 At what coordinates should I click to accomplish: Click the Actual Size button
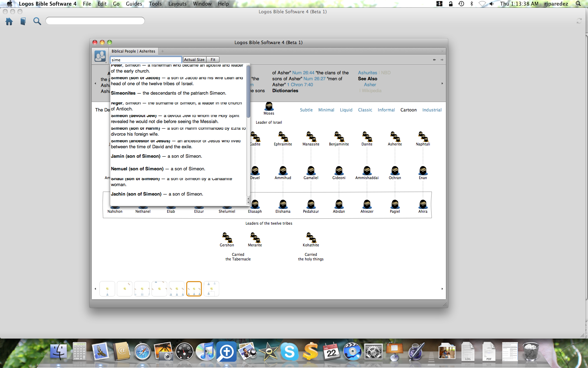click(x=194, y=60)
